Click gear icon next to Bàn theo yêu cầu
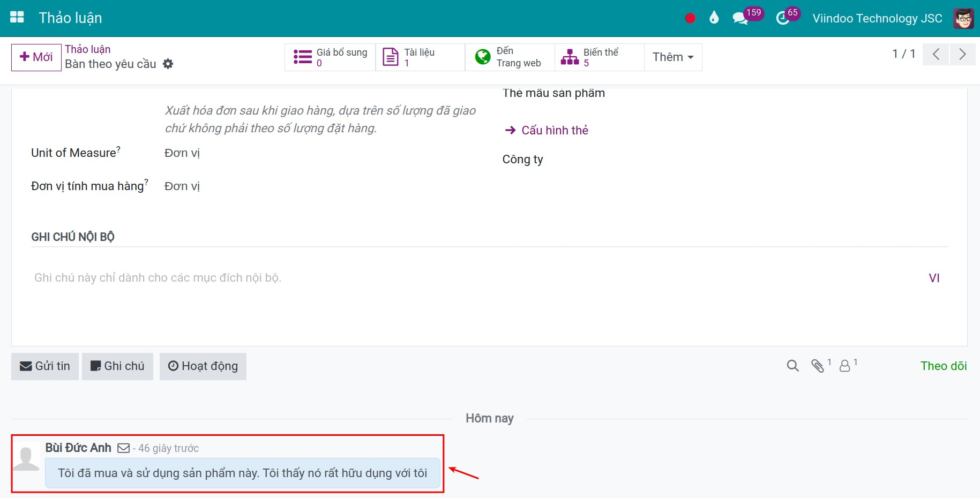 (168, 64)
